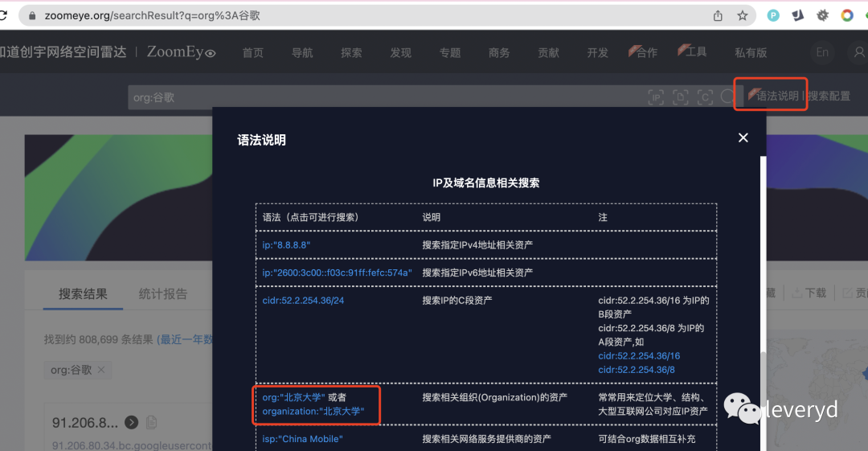Click the 91.206.8... result IP title

pos(84,423)
